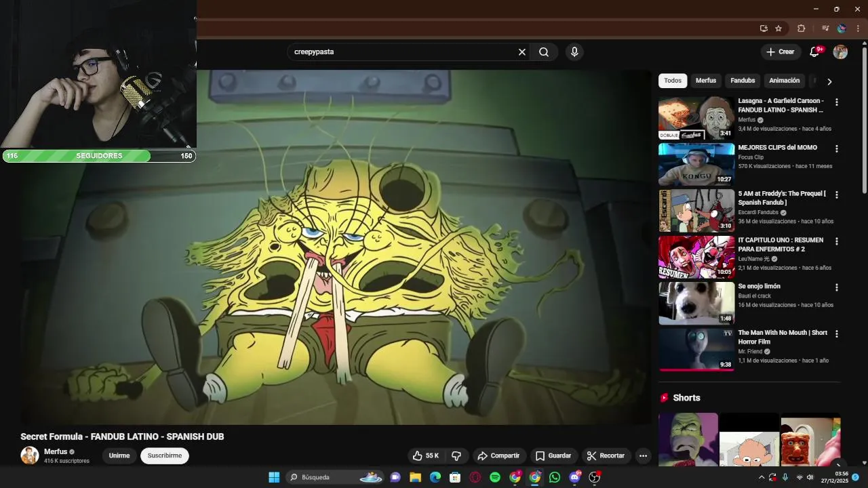
Task: Open WhatsApp from the taskbar
Action: (x=555, y=477)
